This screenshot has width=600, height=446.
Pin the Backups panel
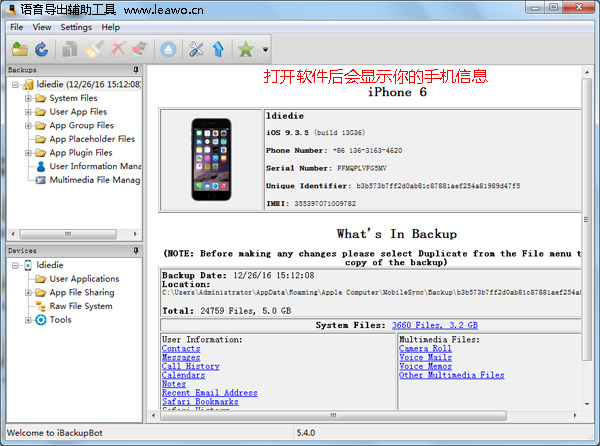[x=136, y=70]
